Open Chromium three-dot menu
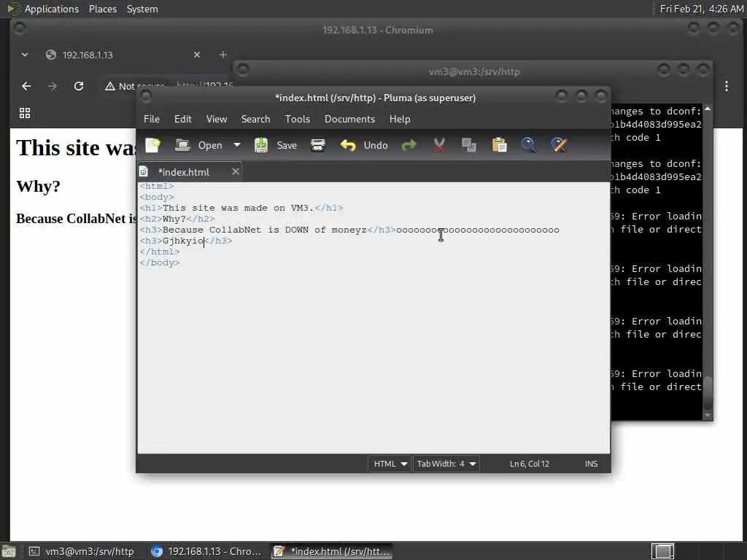Viewport: 747px width, 560px height. click(727, 86)
